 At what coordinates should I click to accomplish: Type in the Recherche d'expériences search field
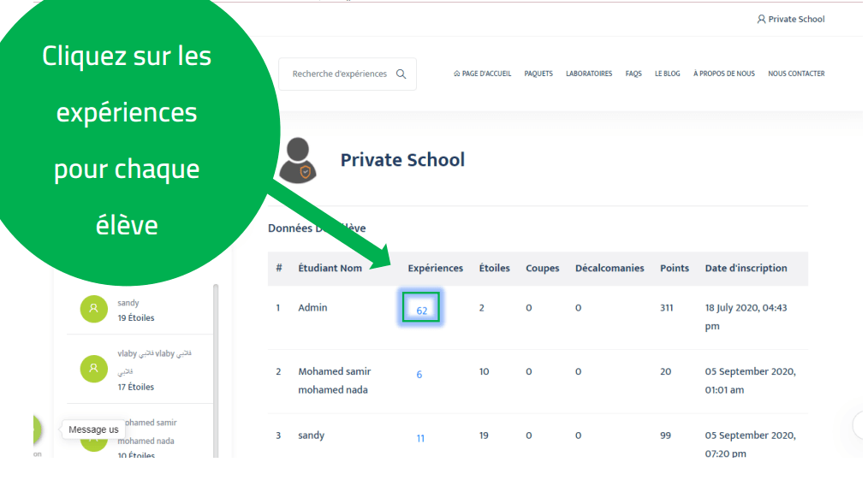pos(339,74)
